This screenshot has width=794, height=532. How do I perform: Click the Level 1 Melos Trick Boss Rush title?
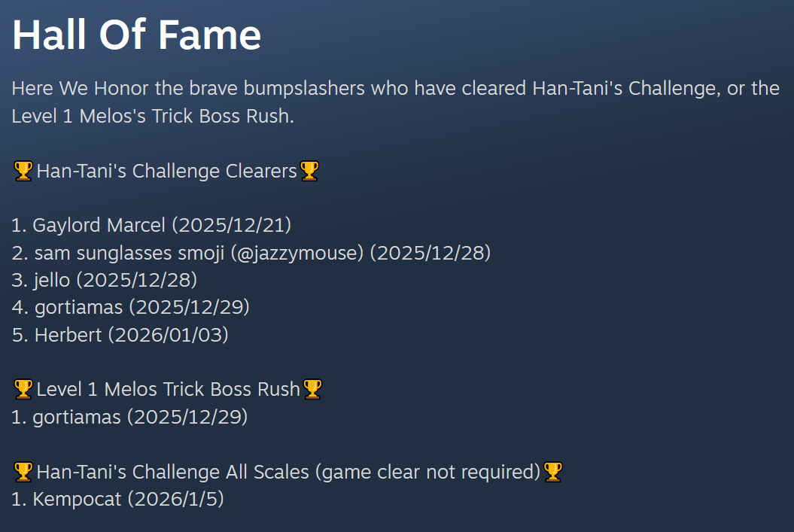168,389
